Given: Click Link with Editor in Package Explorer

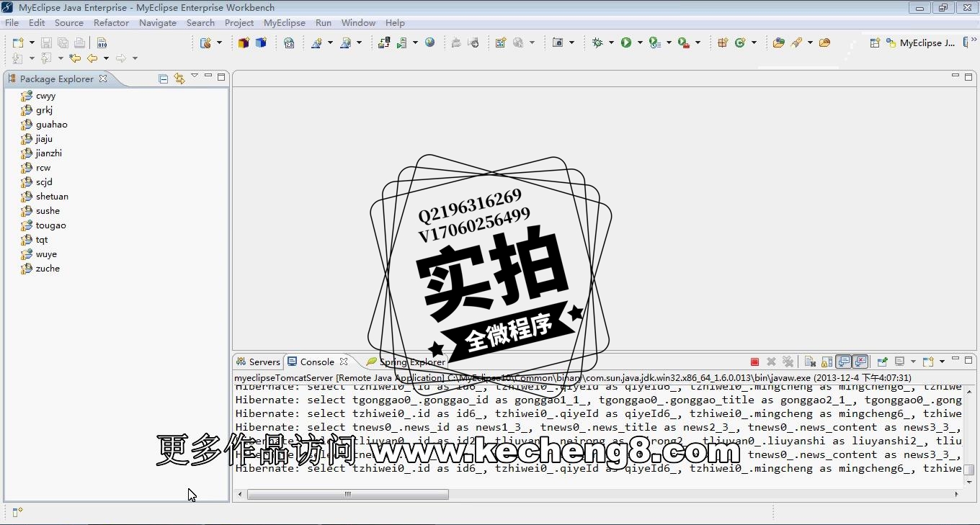Looking at the screenshot, I should pos(179,78).
